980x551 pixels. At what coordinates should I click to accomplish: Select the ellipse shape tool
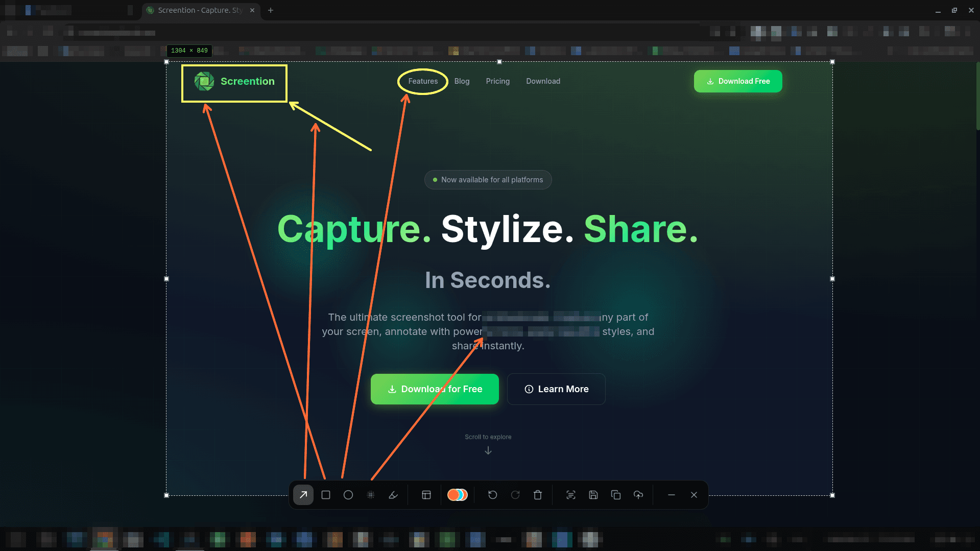(x=348, y=495)
